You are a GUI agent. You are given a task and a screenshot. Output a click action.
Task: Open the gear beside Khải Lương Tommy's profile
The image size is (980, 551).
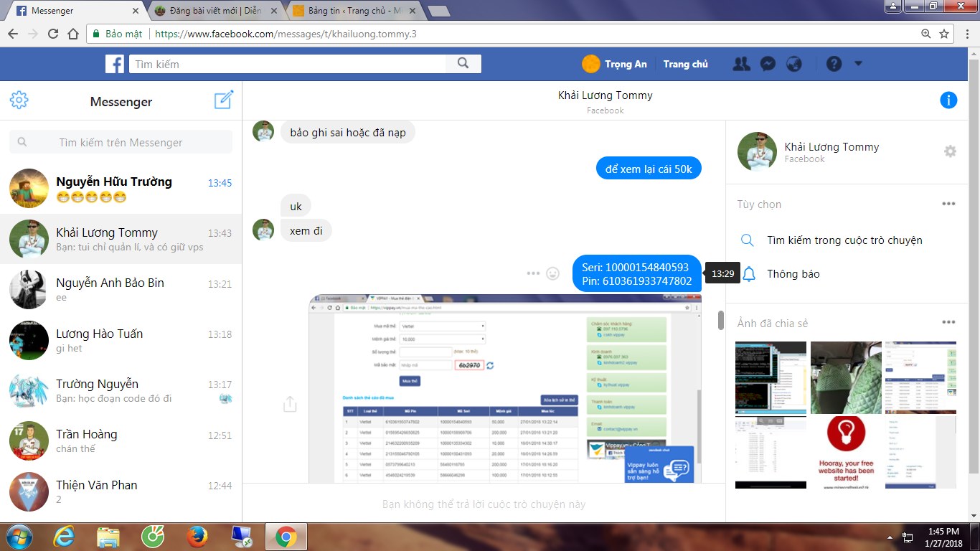click(x=950, y=151)
